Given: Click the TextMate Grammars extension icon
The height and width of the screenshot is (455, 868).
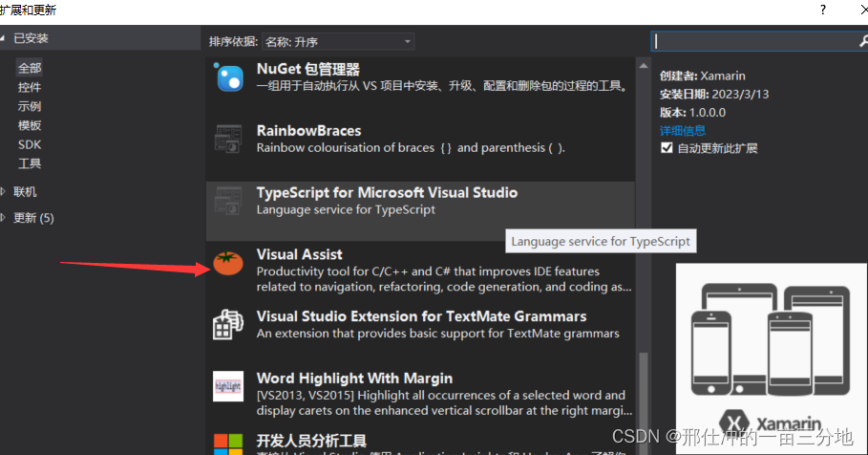Looking at the screenshot, I should click(x=228, y=324).
